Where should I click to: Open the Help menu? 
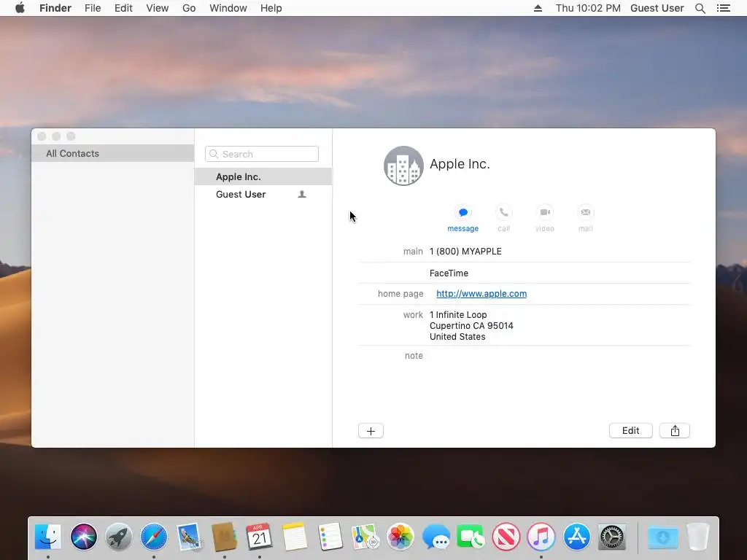tap(271, 8)
